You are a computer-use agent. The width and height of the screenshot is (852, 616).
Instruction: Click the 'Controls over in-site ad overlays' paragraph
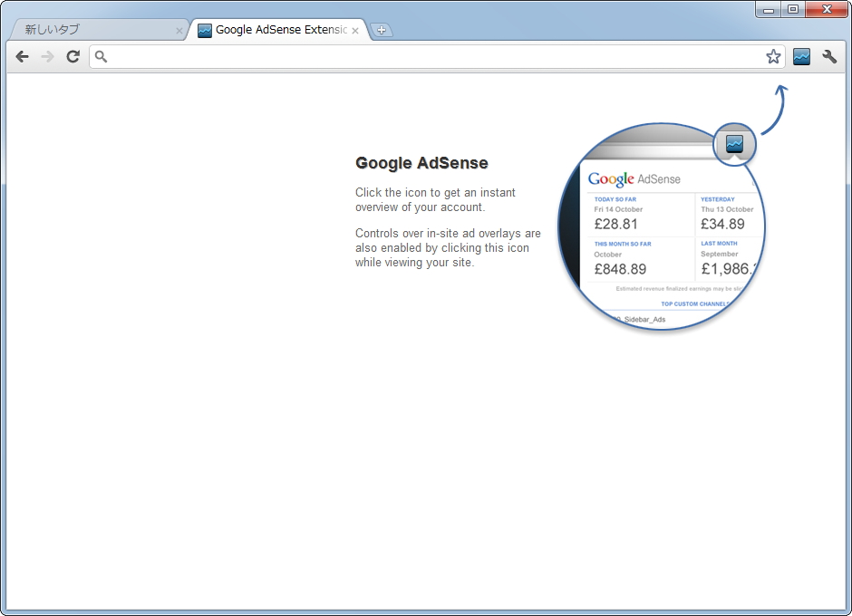(448, 247)
